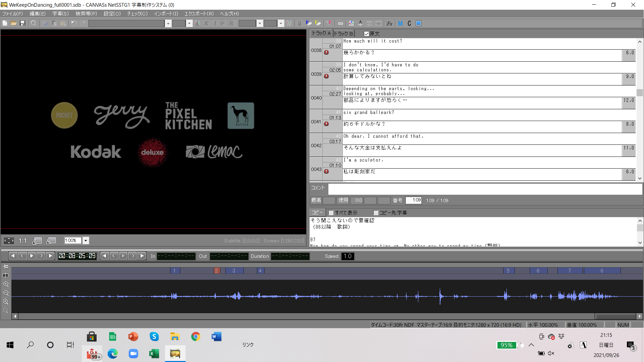Click the 最高 button
Screen dimensions: 644x362
(x=316, y=200)
